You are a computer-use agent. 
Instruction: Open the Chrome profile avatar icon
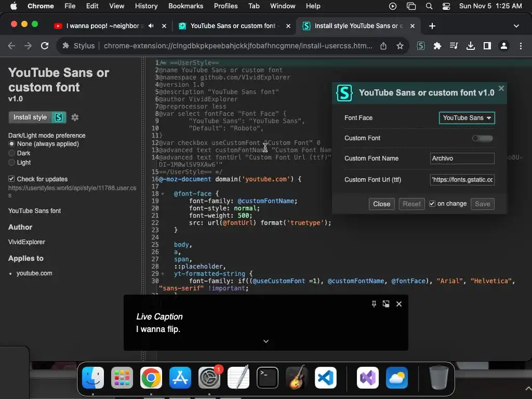point(504,46)
